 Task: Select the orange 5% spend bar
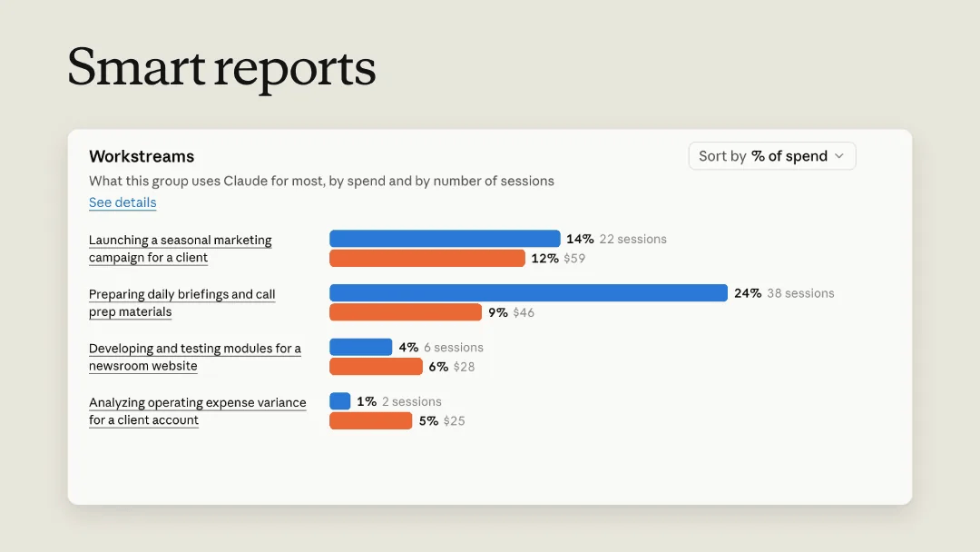pos(370,420)
